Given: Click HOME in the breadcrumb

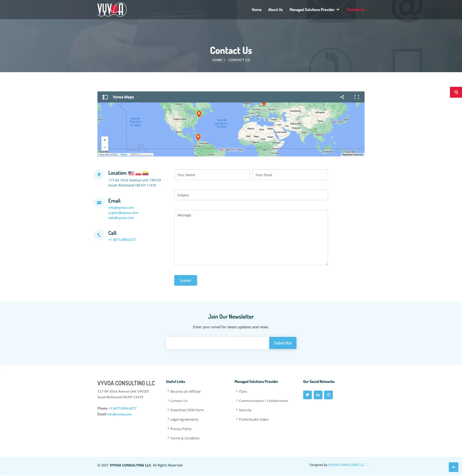Looking at the screenshot, I should 217,60.
